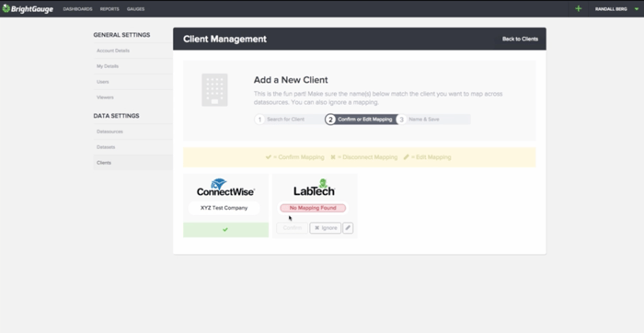
Task: Edit the LabTech mapping with pencil icon
Action: [x=348, y=228]
